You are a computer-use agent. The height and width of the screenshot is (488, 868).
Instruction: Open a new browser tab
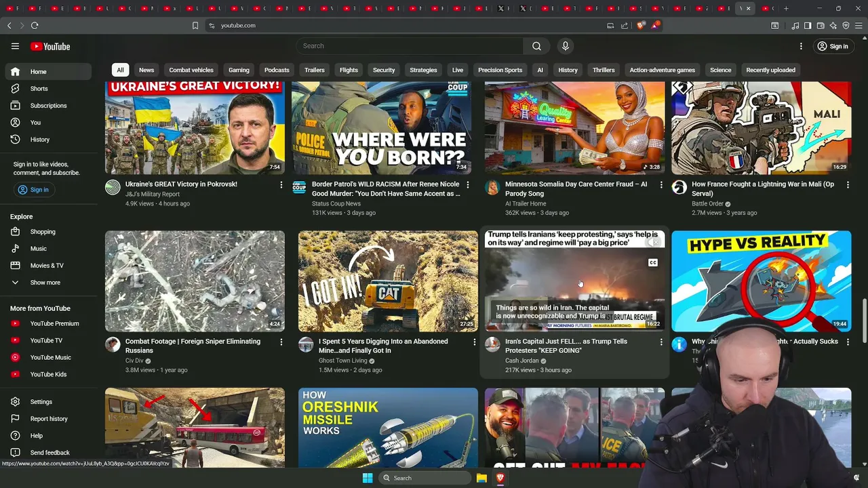(x=786, y=8)
